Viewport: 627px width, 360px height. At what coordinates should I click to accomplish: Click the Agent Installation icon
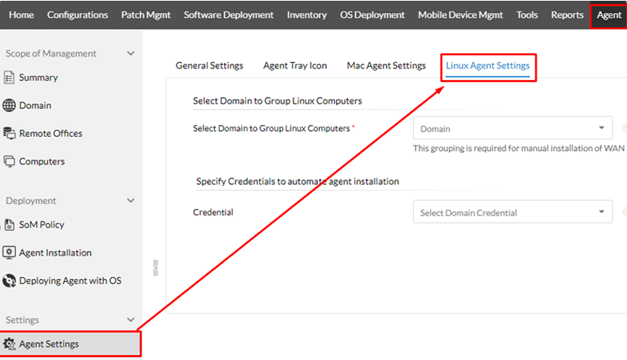[9, 252]
